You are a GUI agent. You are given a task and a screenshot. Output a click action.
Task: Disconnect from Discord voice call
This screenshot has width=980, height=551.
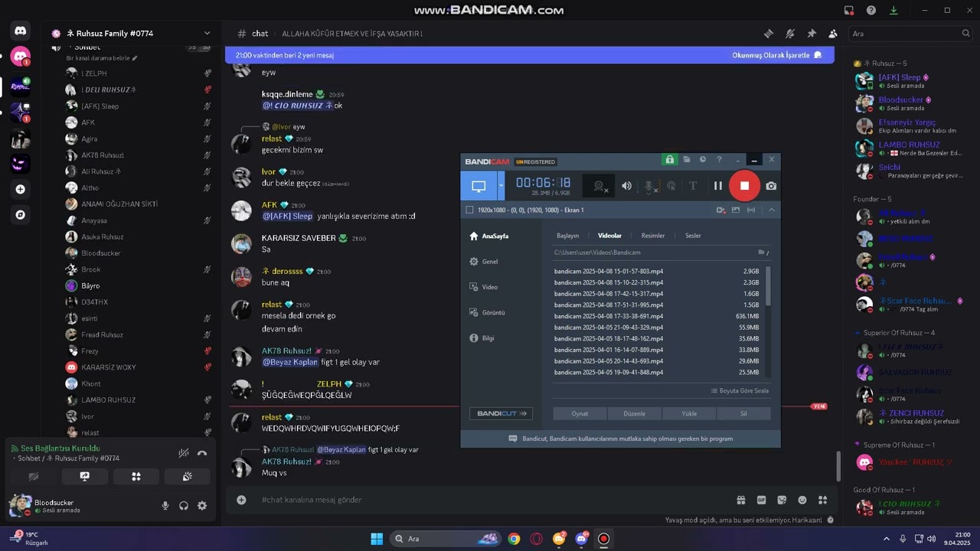pyautogui.click(x=202, y=453)
